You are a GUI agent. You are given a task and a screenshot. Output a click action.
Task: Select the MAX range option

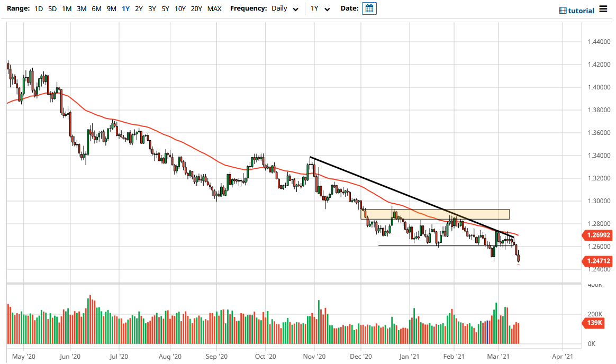click(214, 9)
